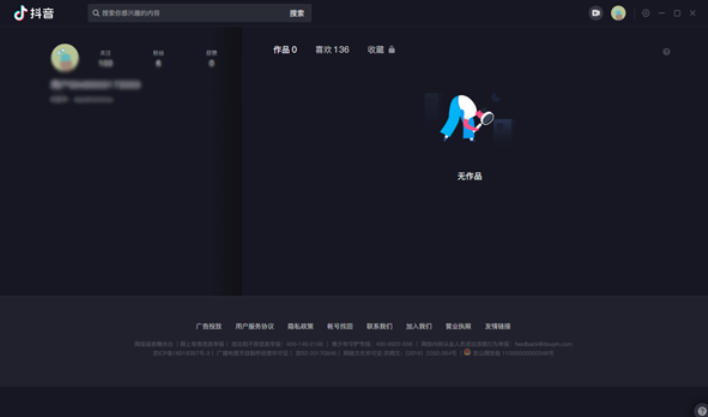Click the 获赞 likes count
Screen dimensions: 708x417
(x=211, y=59)
